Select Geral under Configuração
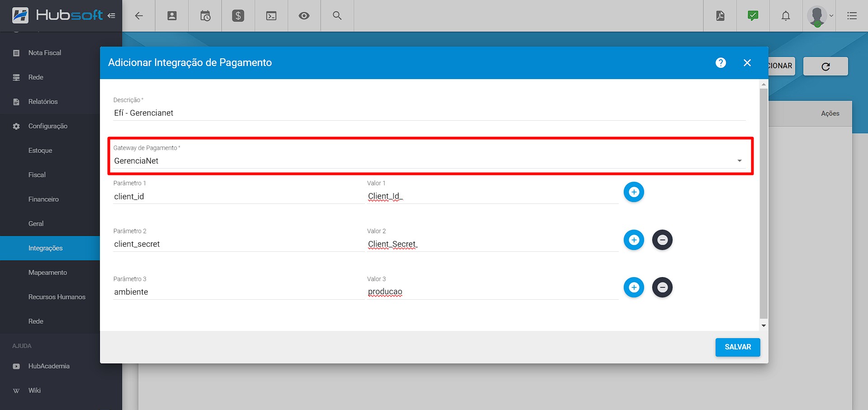Screen dimensions: 868x410 (50, 224)
